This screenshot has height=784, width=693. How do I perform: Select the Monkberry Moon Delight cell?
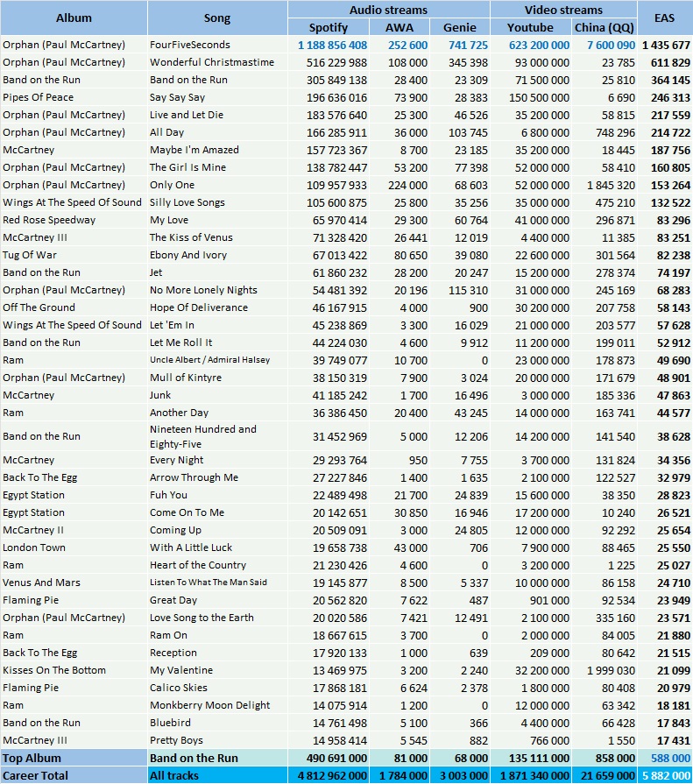[x=217, y=704]
